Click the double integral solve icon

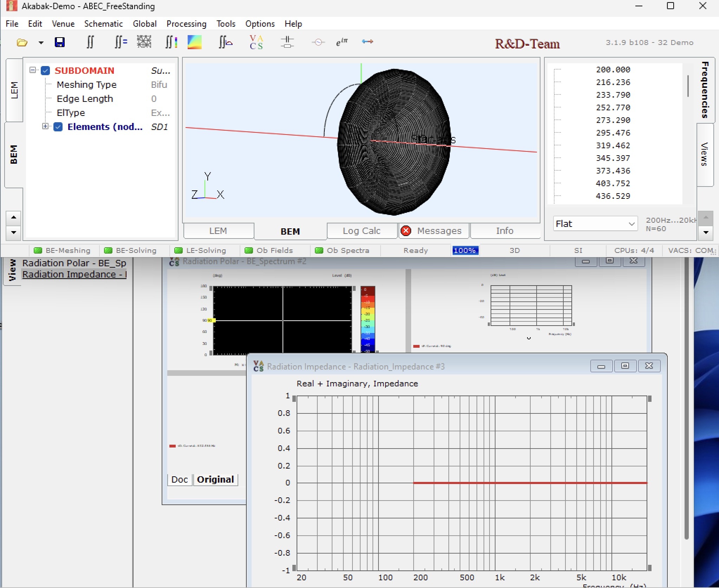pyautogui.click(x=90, y=43)
